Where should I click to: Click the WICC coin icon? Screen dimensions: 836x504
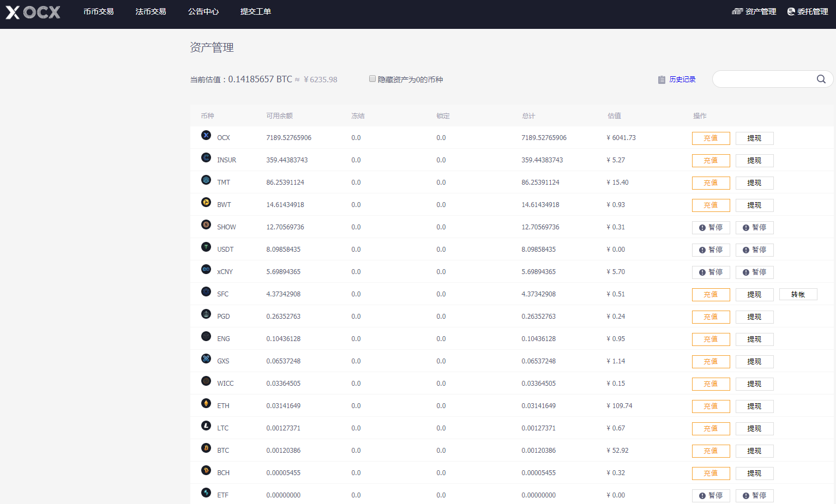point(206,381)
